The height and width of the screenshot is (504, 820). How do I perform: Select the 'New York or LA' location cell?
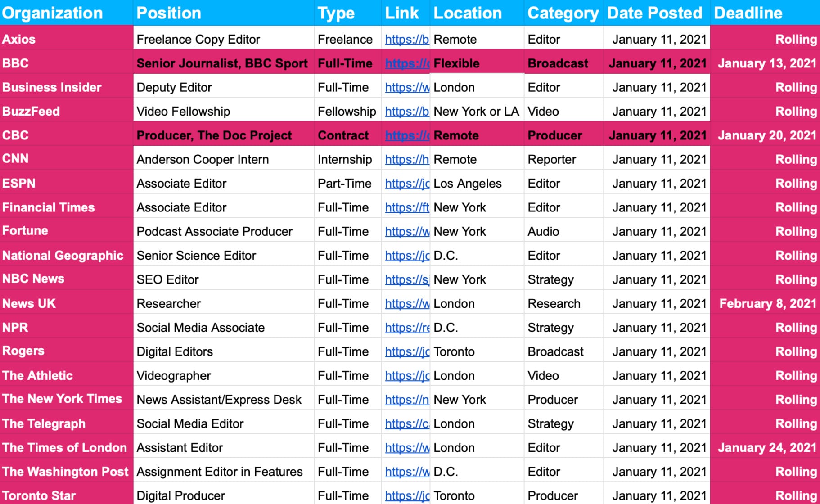click(x=476, y=112)
